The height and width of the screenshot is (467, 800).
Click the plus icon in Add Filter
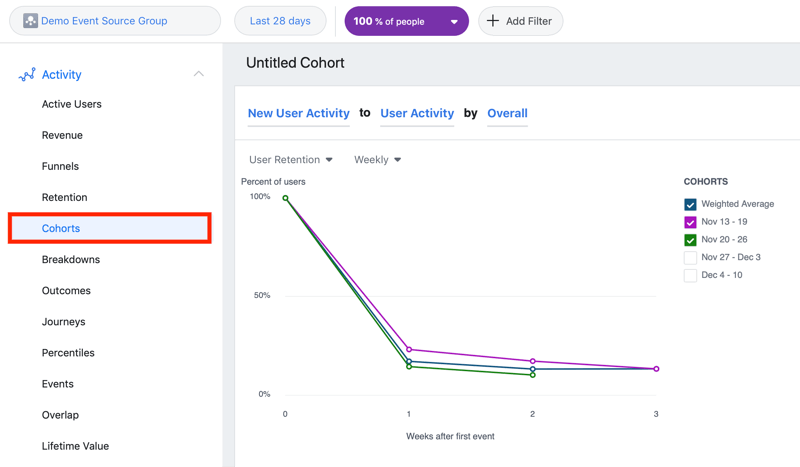click(x=492, y=21)
